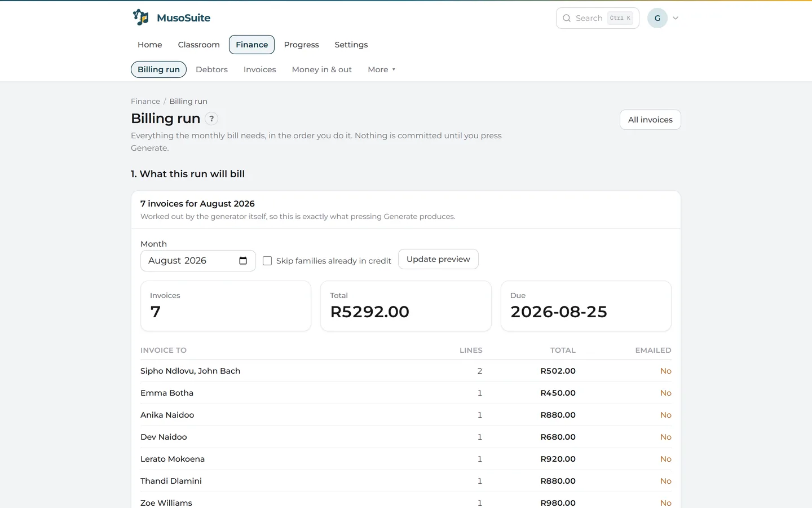Click the R920.00 total amount
The width and height of the screenshot is (812, 508).
pos(558,459)
